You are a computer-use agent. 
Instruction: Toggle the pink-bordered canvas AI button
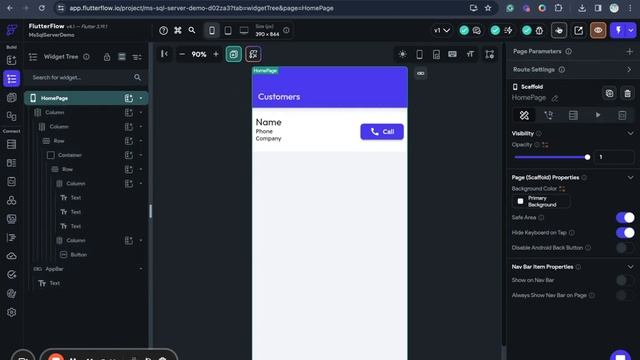coord(253,54)
